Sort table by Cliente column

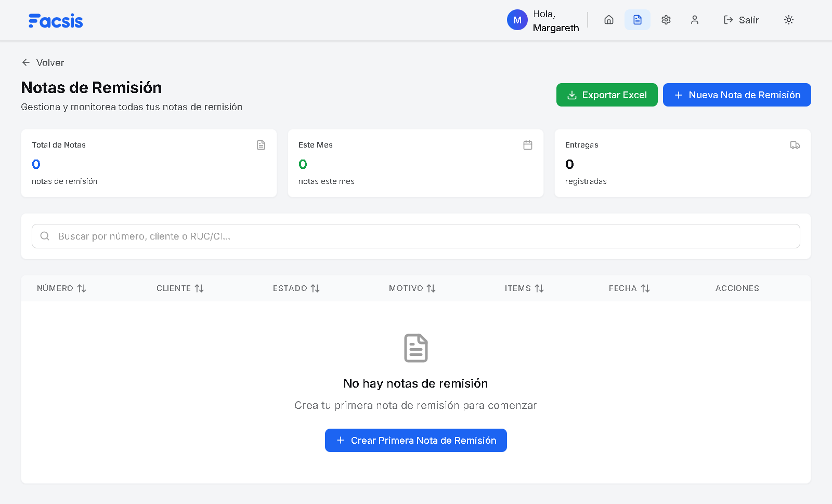(180, 288)
